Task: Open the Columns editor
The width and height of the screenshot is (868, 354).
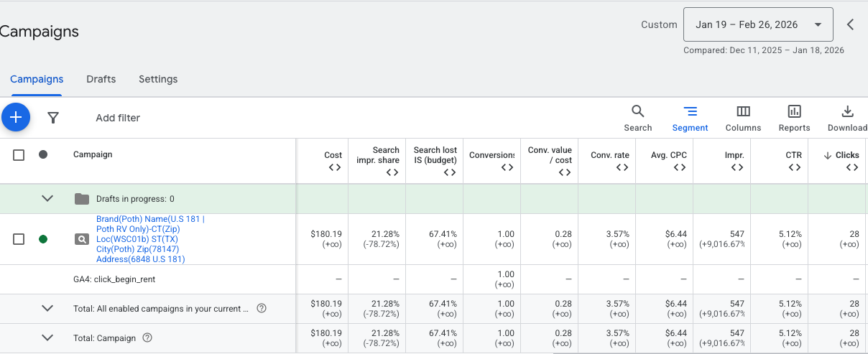Action: (x=743, y=118)
